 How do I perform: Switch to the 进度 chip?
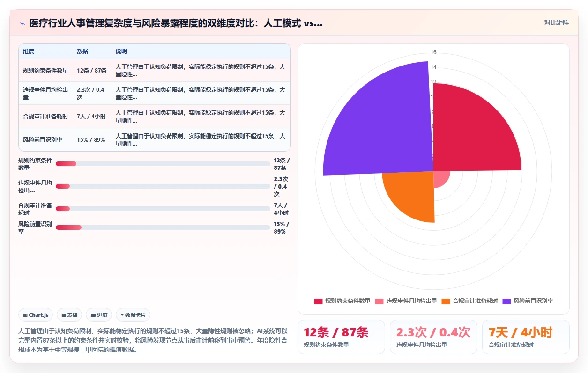click(99, 315)
